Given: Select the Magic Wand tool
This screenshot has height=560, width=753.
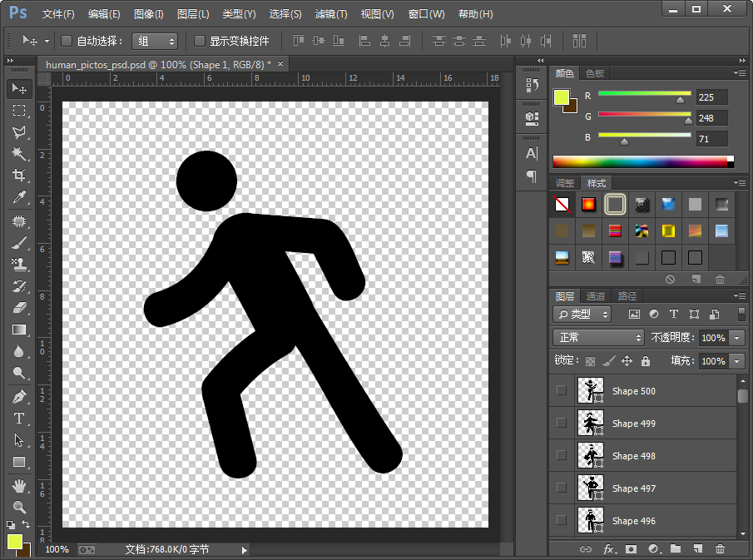Looking at the screenshot, I should point(19,154).
